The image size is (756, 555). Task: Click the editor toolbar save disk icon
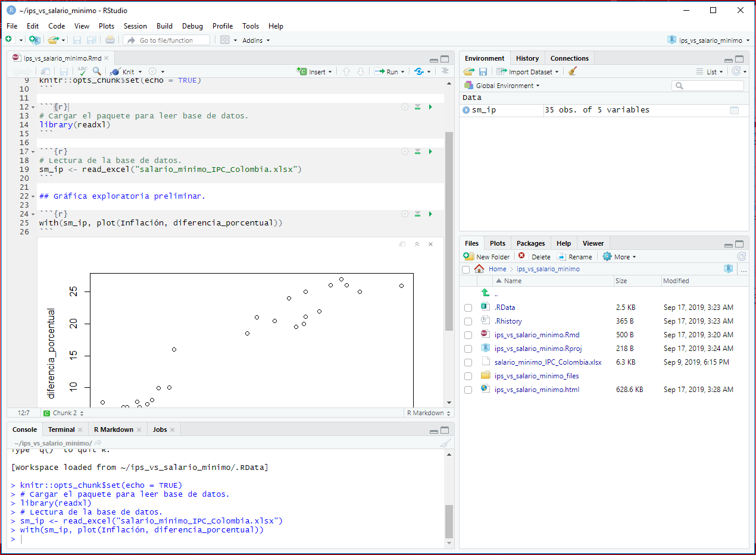[x=64, y=71]
